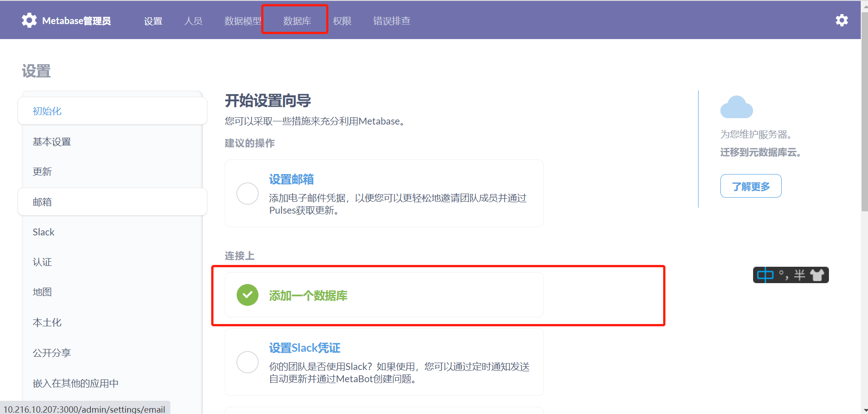The height and width of the screenshot is (414, 868).
Task: Open the 设置Slack凭证 link
Action: 304,348
